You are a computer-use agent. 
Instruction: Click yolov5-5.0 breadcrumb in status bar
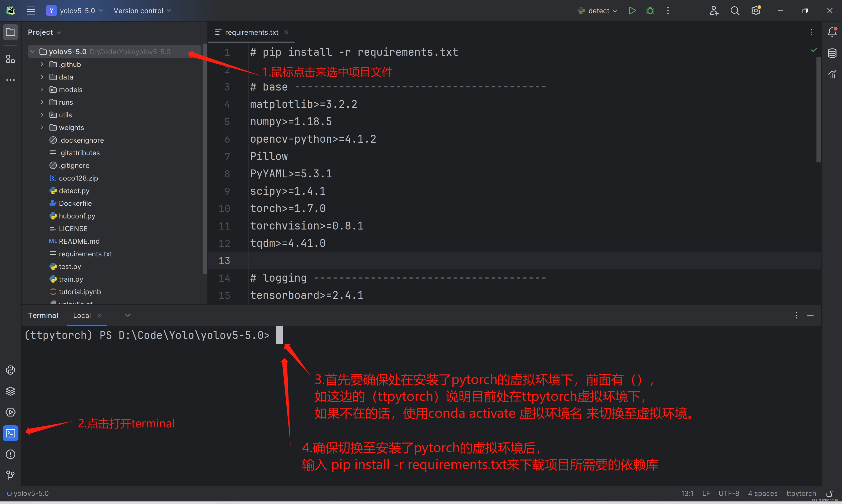28,493
